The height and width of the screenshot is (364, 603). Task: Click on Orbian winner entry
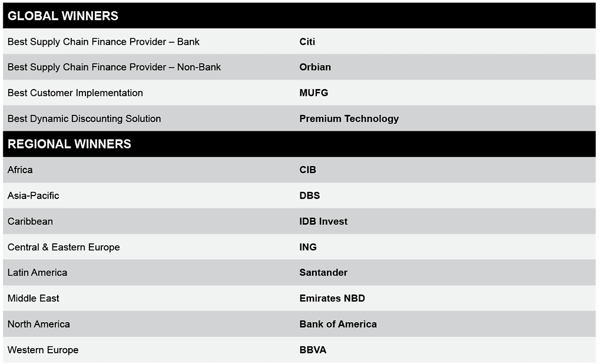coord(315,67)
